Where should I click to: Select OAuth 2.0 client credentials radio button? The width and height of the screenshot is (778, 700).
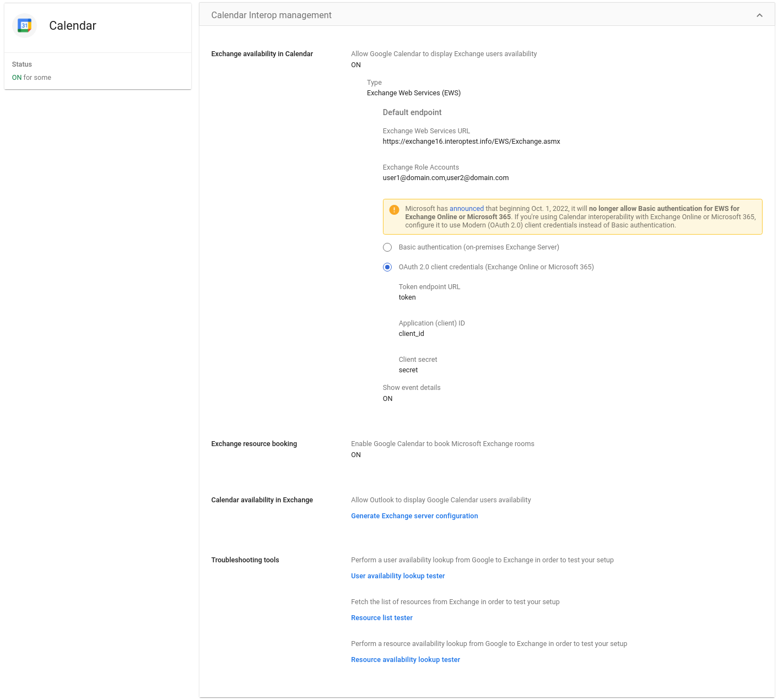(x=387, y=267)
